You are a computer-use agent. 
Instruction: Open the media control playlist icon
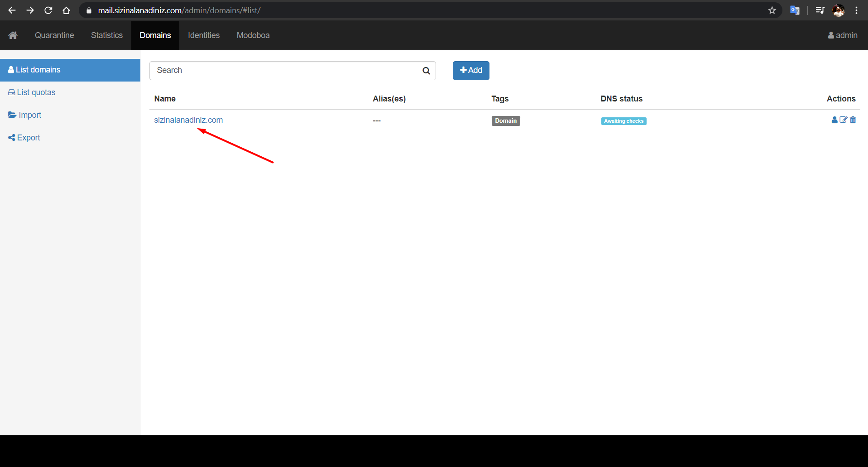point(820,10)
